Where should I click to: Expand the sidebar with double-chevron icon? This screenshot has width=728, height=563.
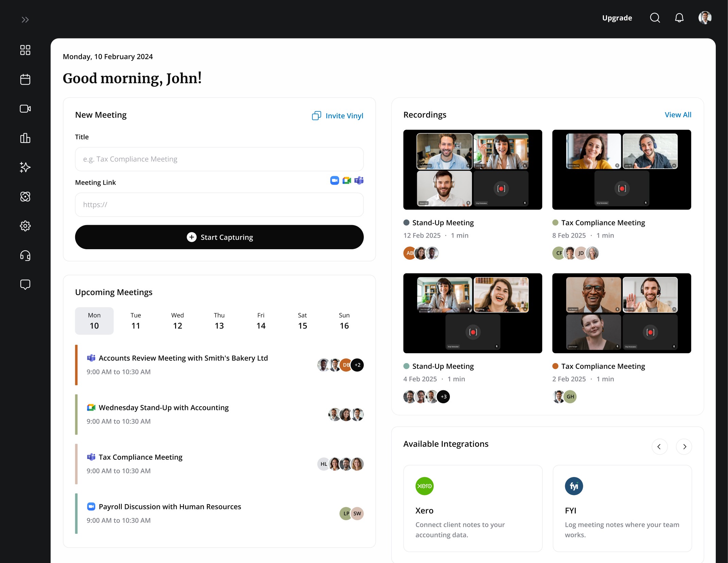(x=25, y=20)
